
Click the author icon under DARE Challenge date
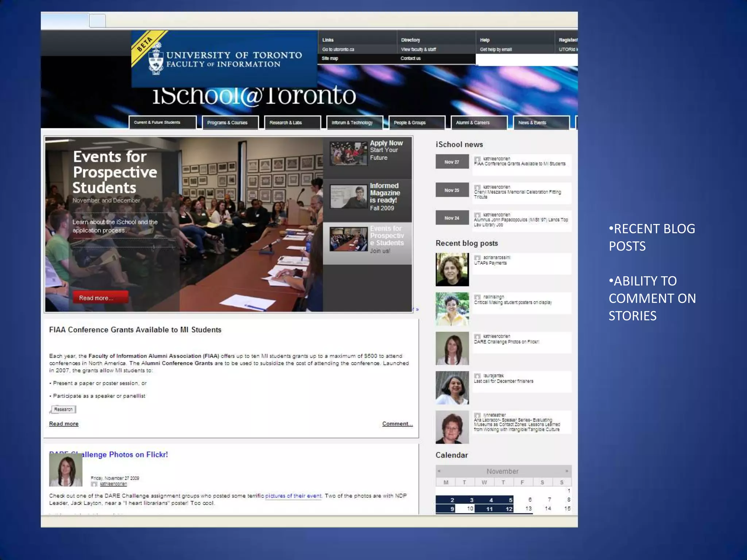[94, 484]
